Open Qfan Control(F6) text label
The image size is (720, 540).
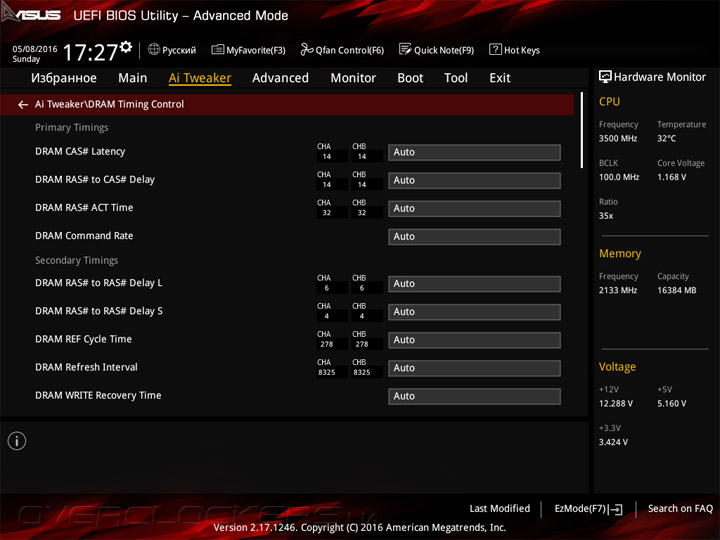[349, 50]
